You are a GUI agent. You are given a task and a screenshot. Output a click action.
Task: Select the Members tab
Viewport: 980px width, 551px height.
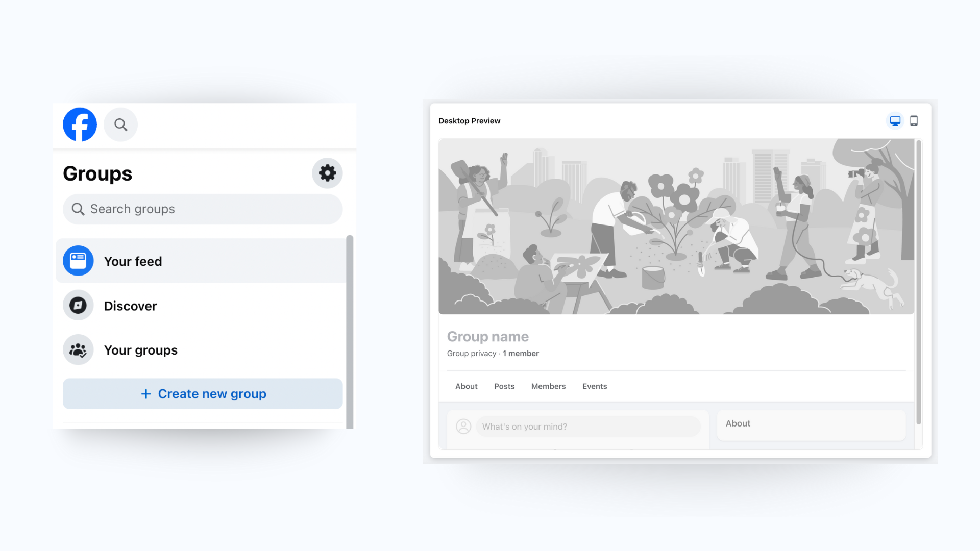click(x=548, y=386)
